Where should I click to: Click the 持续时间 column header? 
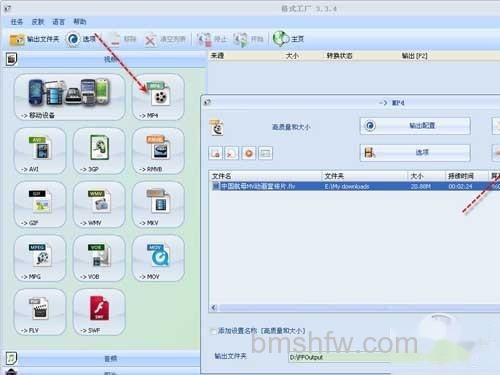[x=467, y=176]
